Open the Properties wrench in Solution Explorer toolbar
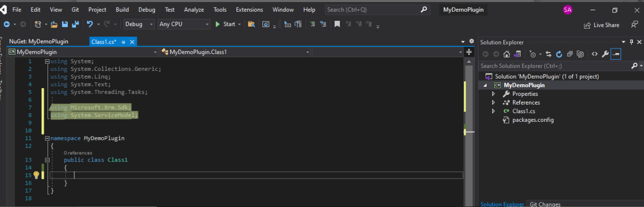Screen dimensions: 644x207 pos(605,54)
